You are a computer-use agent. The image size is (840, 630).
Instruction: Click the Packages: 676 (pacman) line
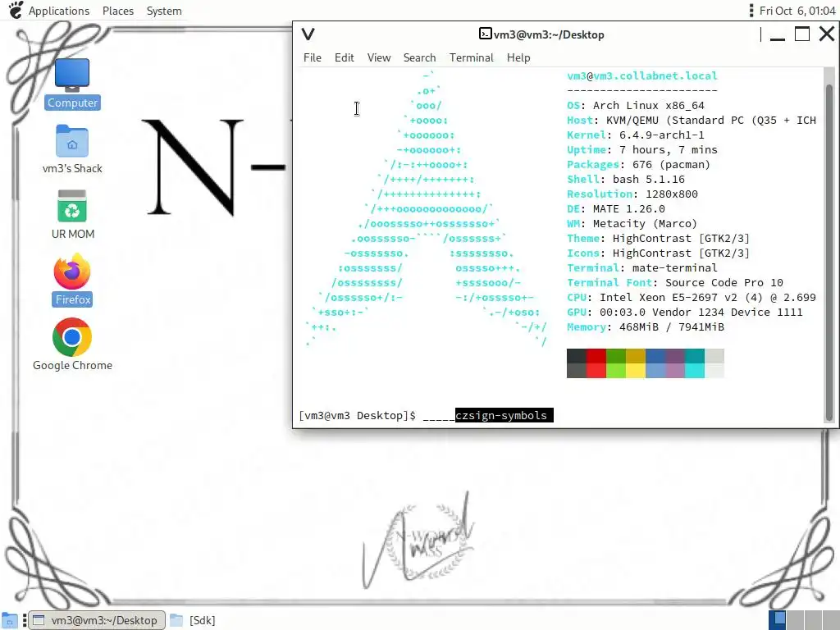(638, 164)
